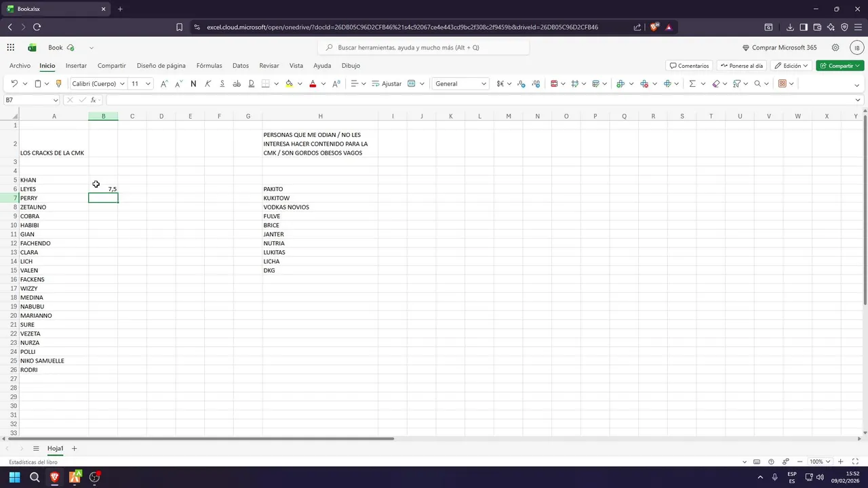The width and height of the screenshot is (868, 488).
Task: Open the all sheets list icon
Action: coord(36,449)
